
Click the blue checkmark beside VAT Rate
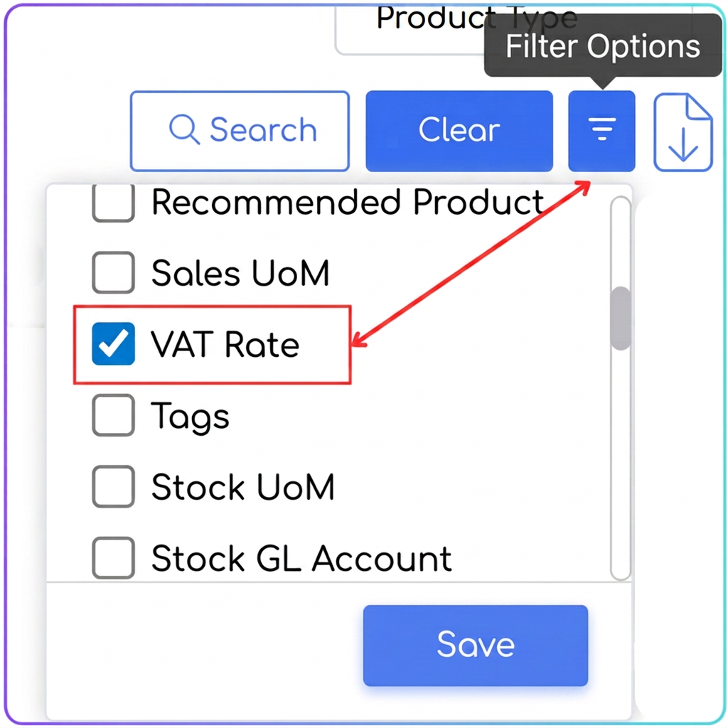tap(113, 343)
